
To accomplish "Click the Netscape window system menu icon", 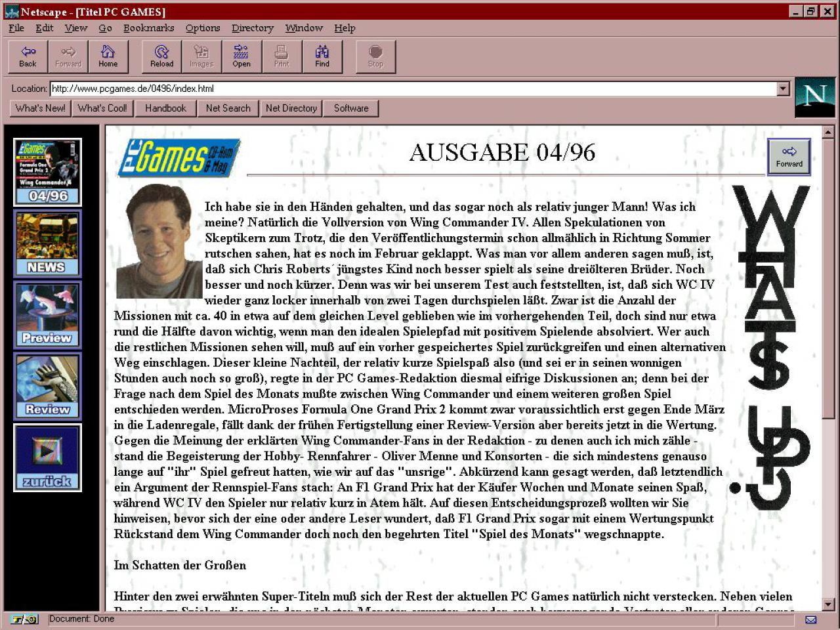I will [x=11, y=11].
